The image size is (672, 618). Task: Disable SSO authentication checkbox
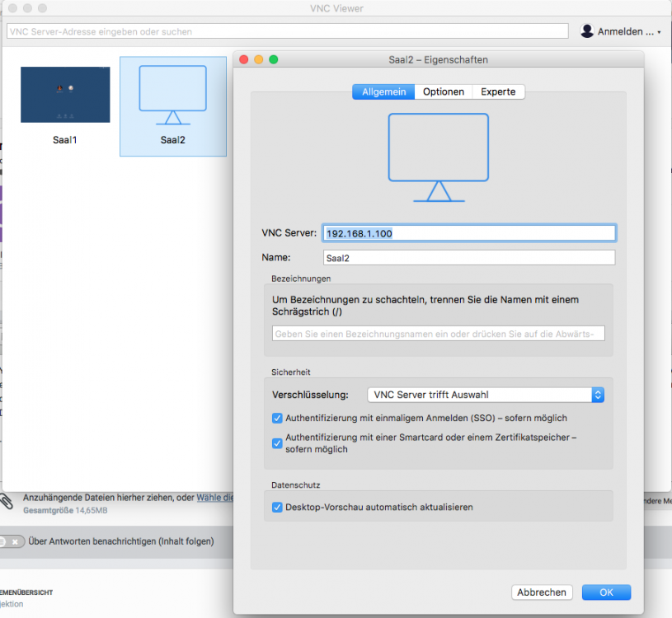coord(277,418)
